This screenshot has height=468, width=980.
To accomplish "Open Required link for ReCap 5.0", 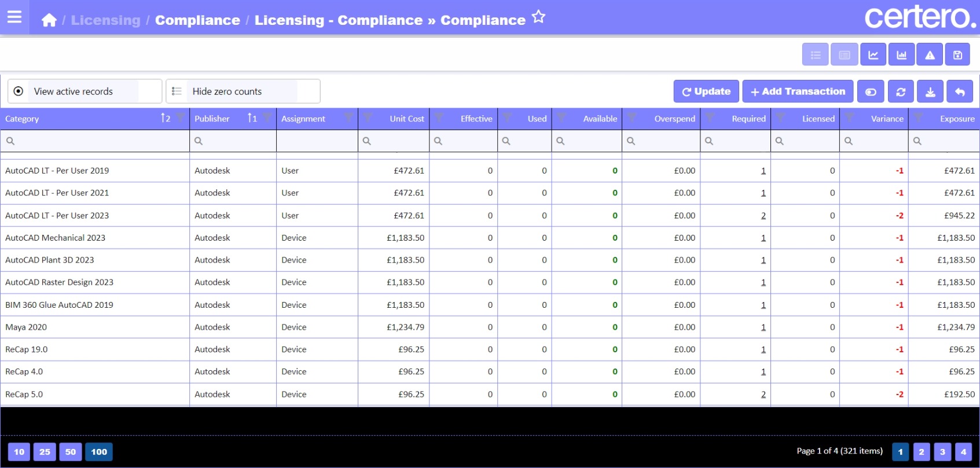I will point(763,395).
